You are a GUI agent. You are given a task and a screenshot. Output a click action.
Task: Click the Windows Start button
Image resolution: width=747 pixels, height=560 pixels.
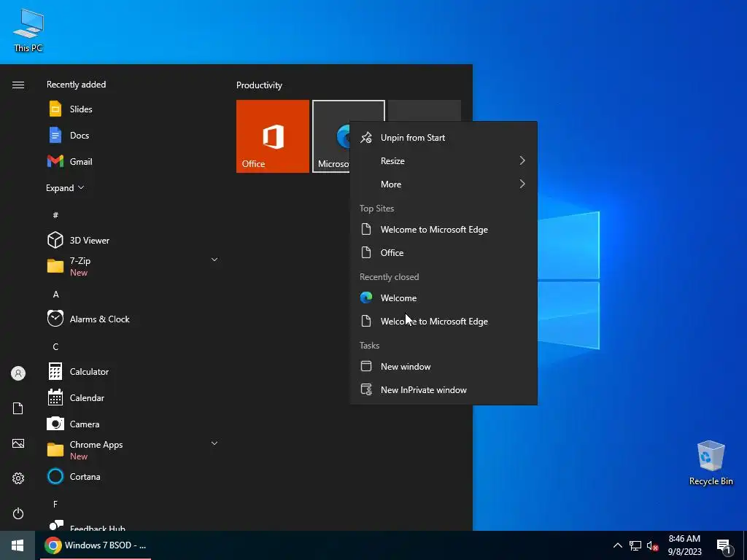tap(18, 545)
